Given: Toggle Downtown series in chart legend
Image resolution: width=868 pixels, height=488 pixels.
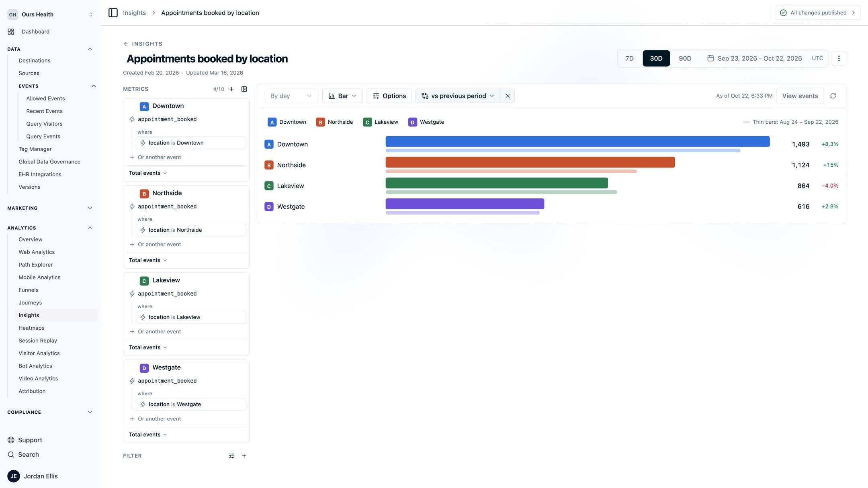Looking at the screenshot, I should pos(287,122).
